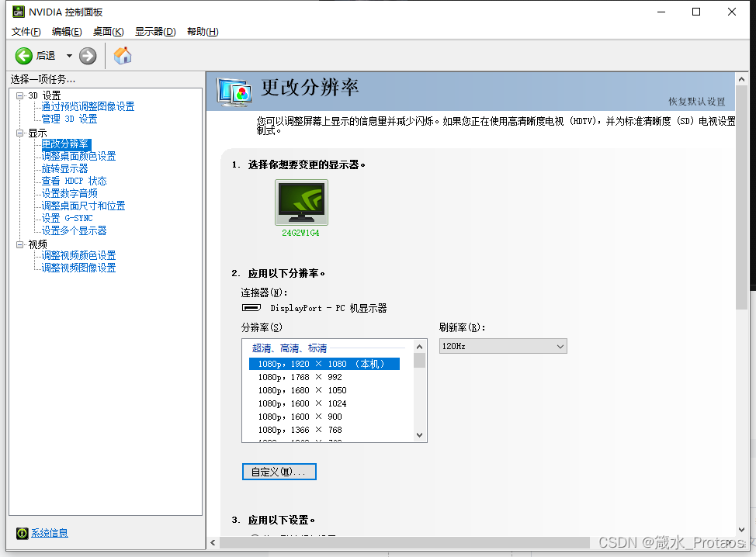
Task: Open 设置多个显示器 task
Action: pyautogui.click(x=74, y=231)
